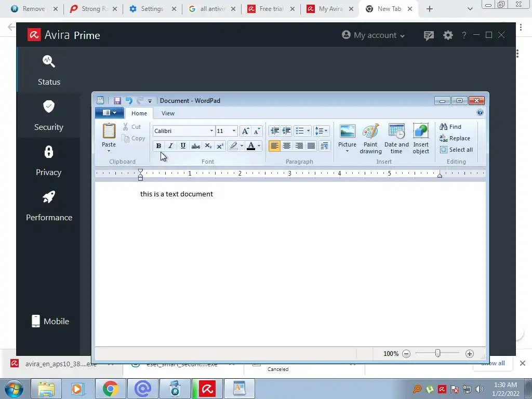532x399 pixels.
Task: Click Select all in Editing group
Action: (456, 150)
